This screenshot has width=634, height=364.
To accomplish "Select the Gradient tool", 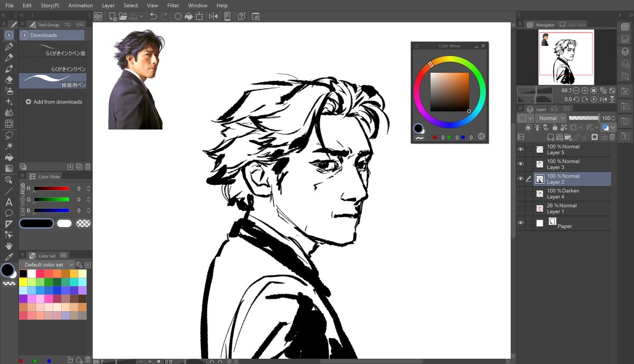I will click(9, 169).
